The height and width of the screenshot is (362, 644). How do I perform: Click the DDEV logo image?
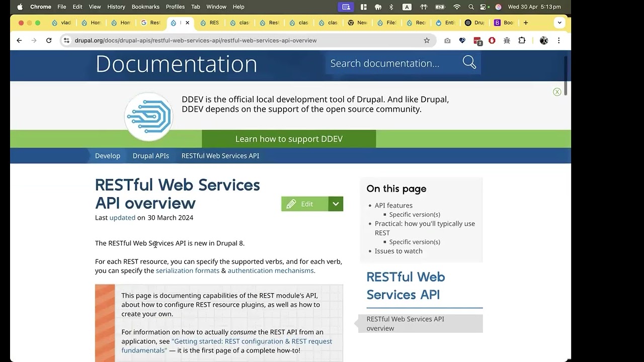[149, 116]
